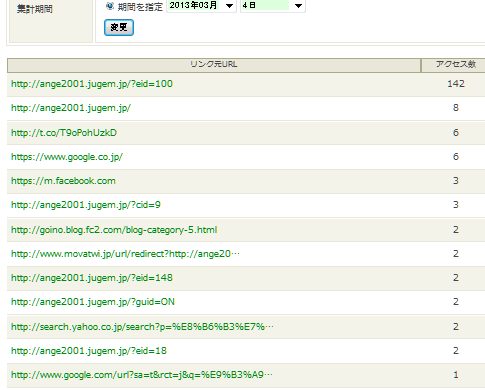This screenshot has width=485, height=390.
Task: Click the access count 8
Action: coord(456,108)
